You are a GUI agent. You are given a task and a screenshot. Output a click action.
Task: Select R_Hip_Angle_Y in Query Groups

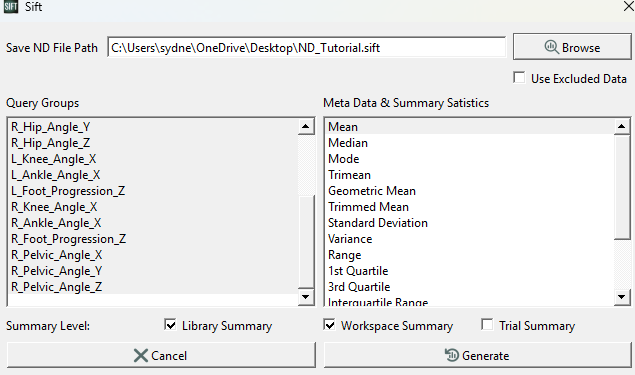tap(153, 127)
